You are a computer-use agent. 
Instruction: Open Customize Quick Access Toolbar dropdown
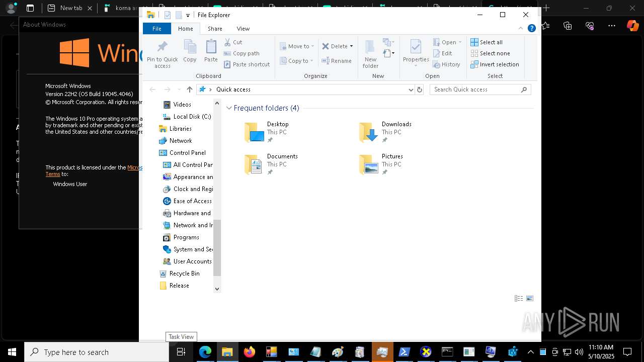(188, 15)
